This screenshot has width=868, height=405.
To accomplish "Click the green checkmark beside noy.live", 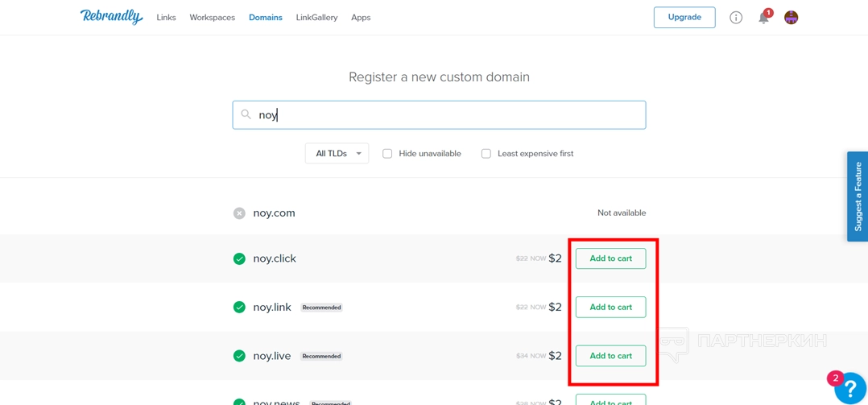I will (239, 356).
